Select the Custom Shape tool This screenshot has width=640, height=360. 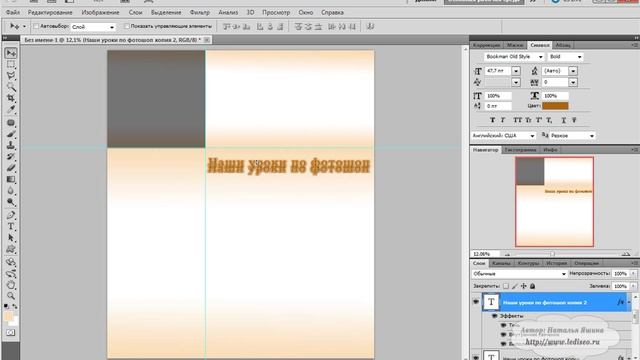coord(11,249)
